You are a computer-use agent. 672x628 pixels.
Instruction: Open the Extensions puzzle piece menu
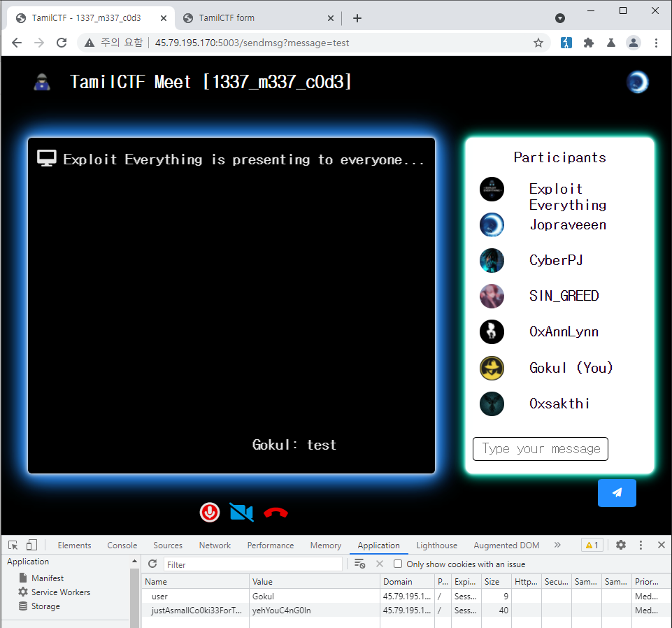tap(589, 43)
